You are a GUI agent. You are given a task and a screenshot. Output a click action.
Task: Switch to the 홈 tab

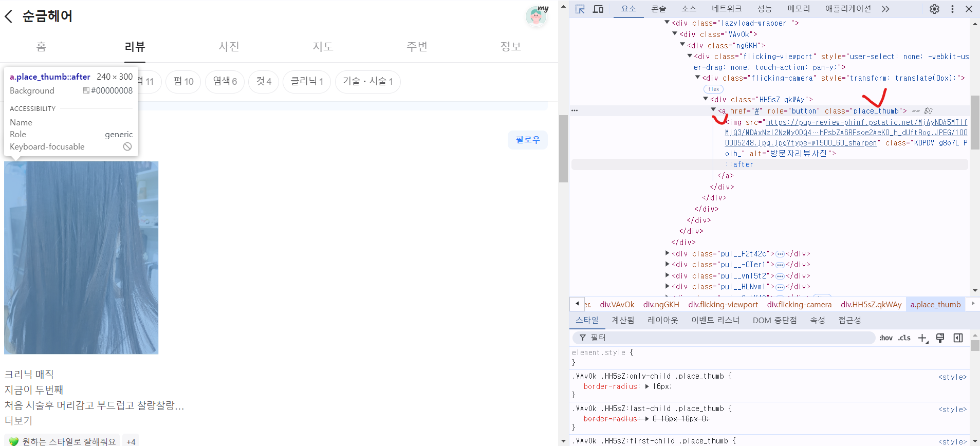coord(42,47)
